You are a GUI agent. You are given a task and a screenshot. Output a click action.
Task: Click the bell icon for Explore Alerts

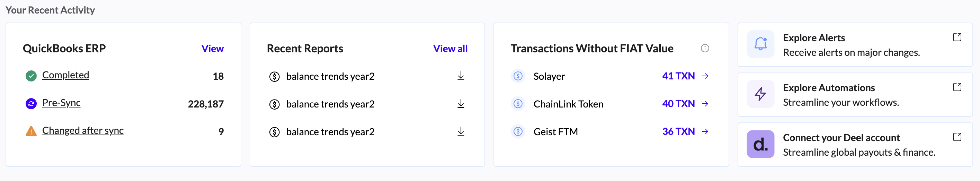(x=760, y=44)
